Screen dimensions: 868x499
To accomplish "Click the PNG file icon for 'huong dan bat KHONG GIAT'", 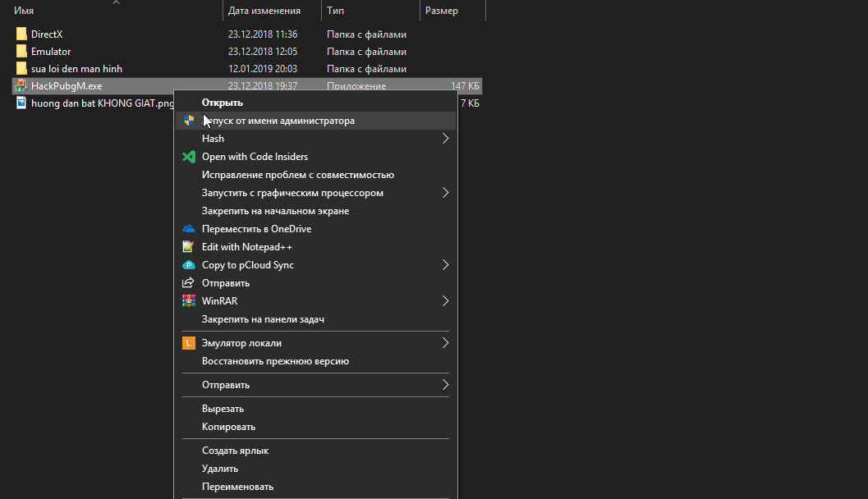I will pos(21,103).
